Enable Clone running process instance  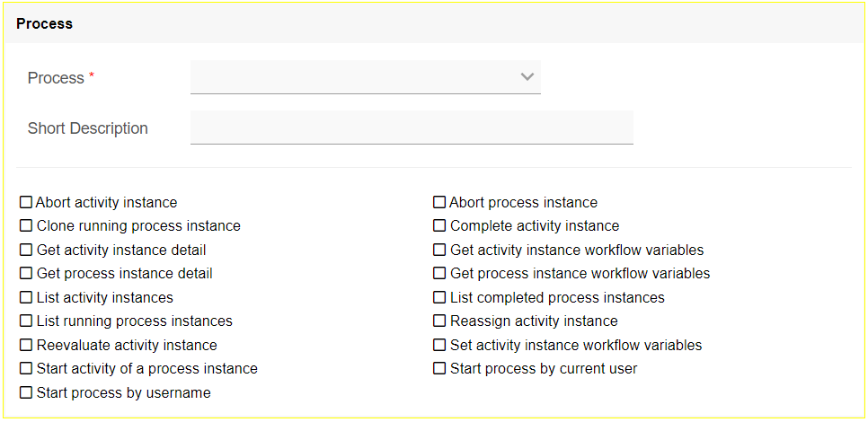point(26,226)
